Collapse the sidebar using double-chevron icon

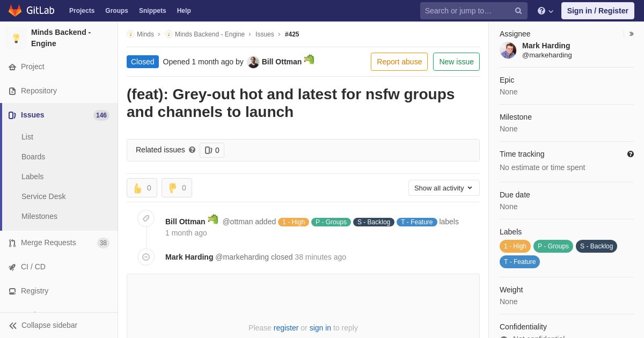(x=13, y=326)
